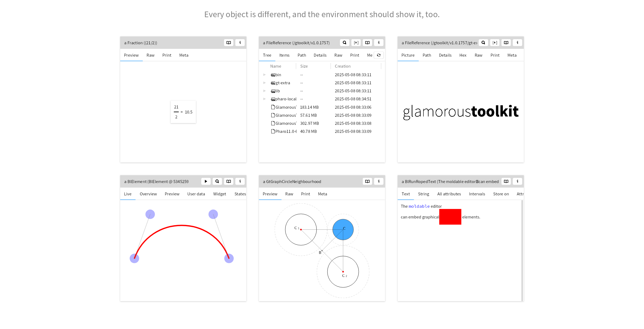This screenshot has height=329, width=644.
Task: Click search icon in BlElement inspector
Action: 217,181
